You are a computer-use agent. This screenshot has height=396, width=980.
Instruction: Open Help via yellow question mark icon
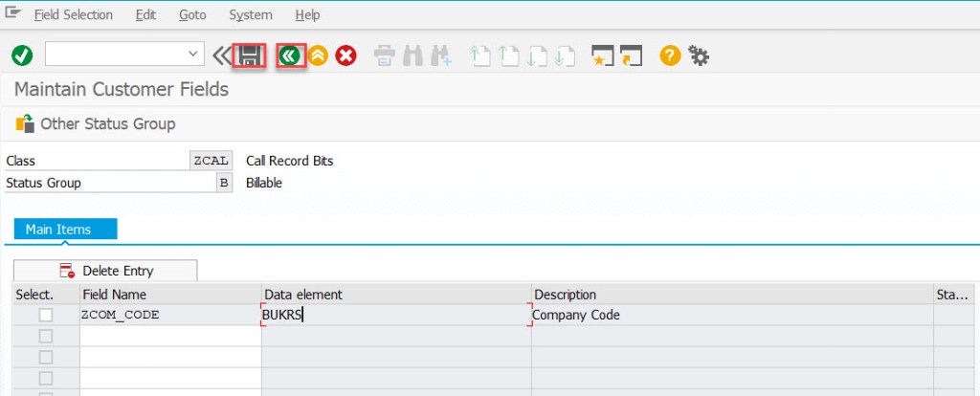670,56
